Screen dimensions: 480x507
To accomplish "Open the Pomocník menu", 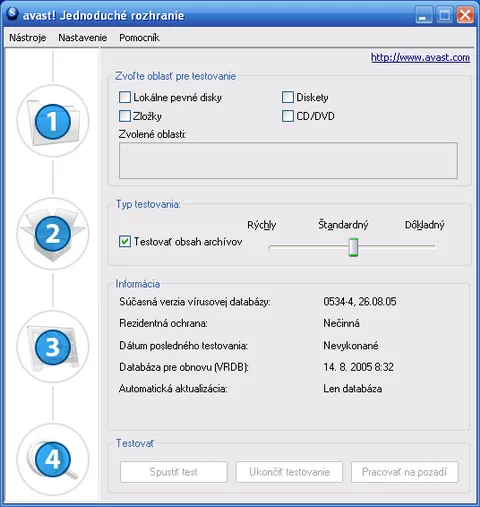I will (x=139, y=38).
